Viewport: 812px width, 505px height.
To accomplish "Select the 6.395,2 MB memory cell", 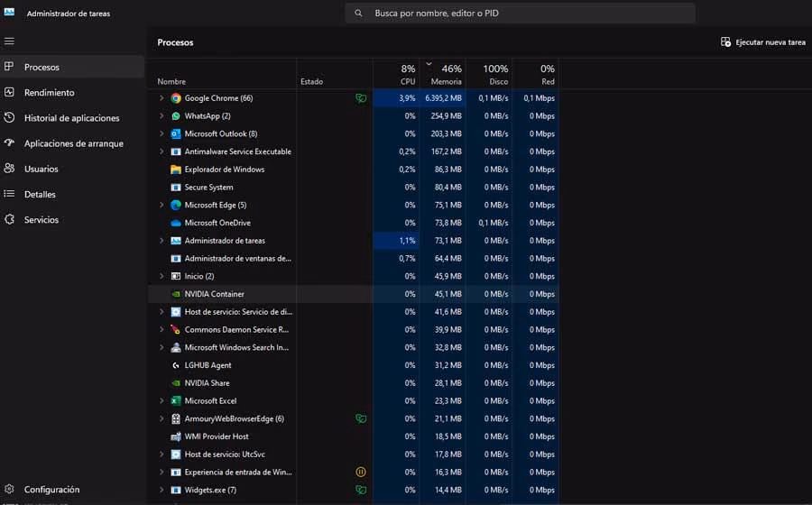I will [443, 98].
